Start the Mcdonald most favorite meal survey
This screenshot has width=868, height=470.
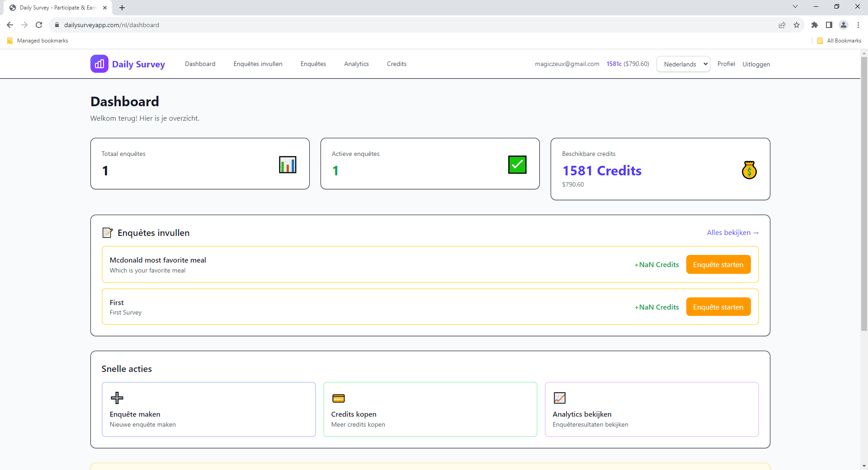click(x=718, y=264)
